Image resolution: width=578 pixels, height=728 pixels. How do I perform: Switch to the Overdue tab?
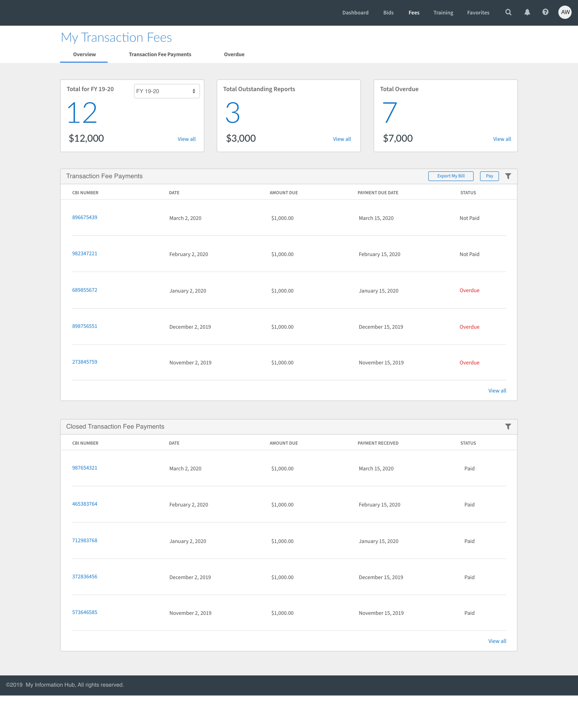(x=234, y=54)
